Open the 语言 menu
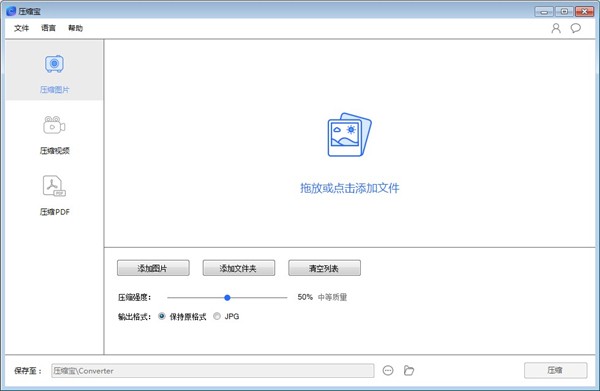Viewport: 600px width, 391px height. point(48,28)
